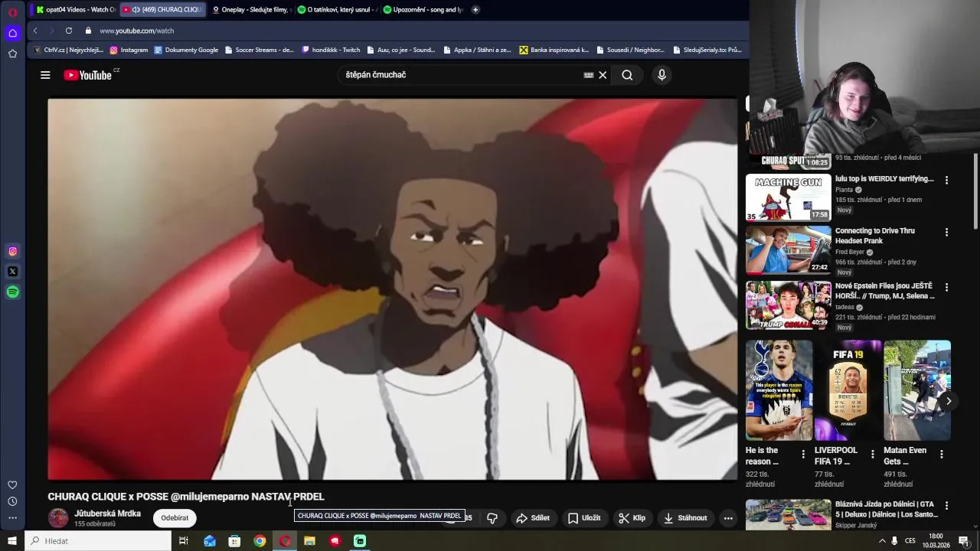Click the video player to pause
This screenshot has width=980, height=551.
tap(392, 289)
